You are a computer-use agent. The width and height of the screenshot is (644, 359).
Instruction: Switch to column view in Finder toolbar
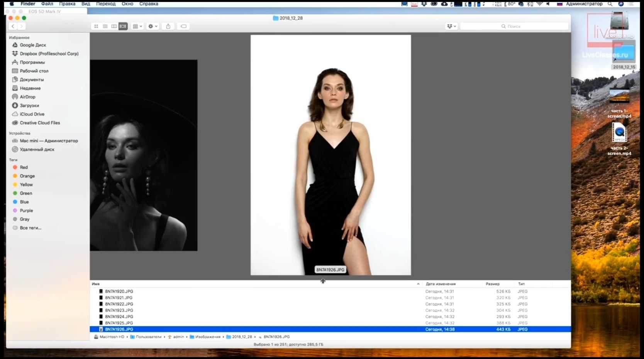click(114, 26)
